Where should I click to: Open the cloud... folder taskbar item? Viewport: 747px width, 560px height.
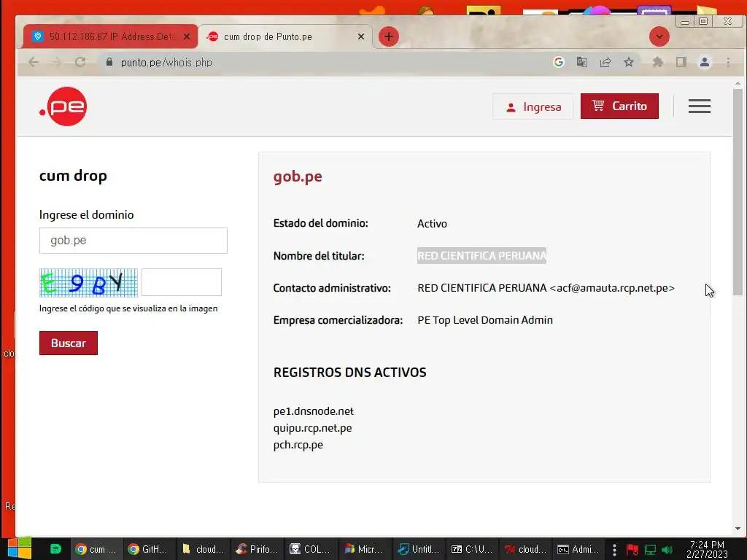pyautogui.click(x=203, y=549)
